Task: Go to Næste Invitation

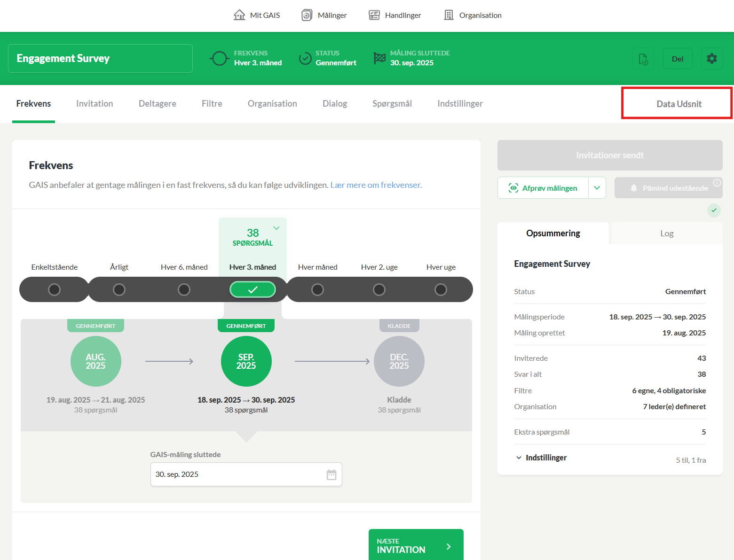Action: click(416, 545)
